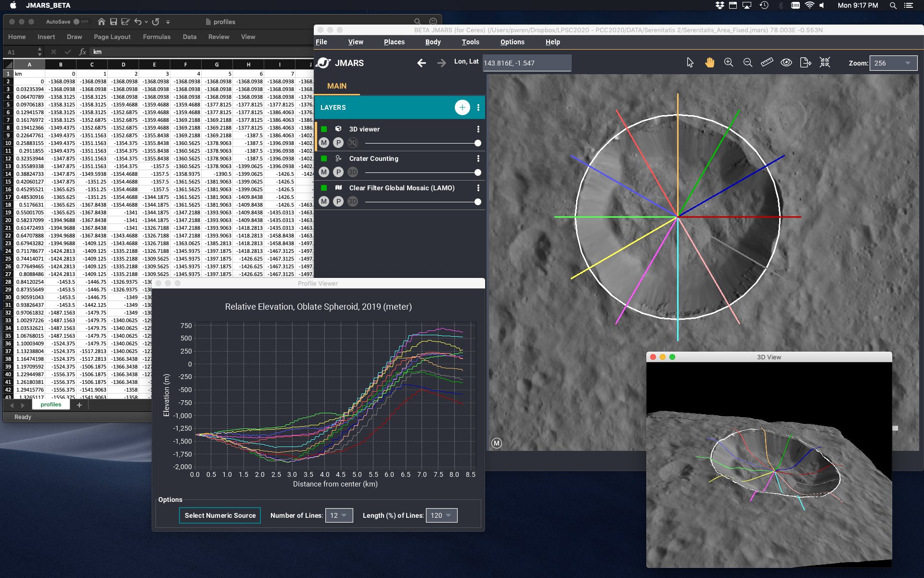This screenshot has height=578, width=924.
Task: Select the Measure ruler tool
Action: pyautogui.click(x=767, y=63)
